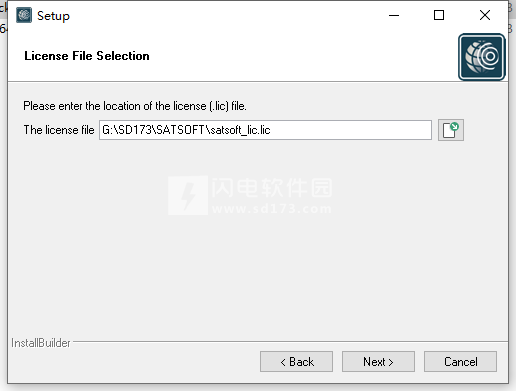Close the Setup installer window
The image size is (516, 391).
pos(485,15)
